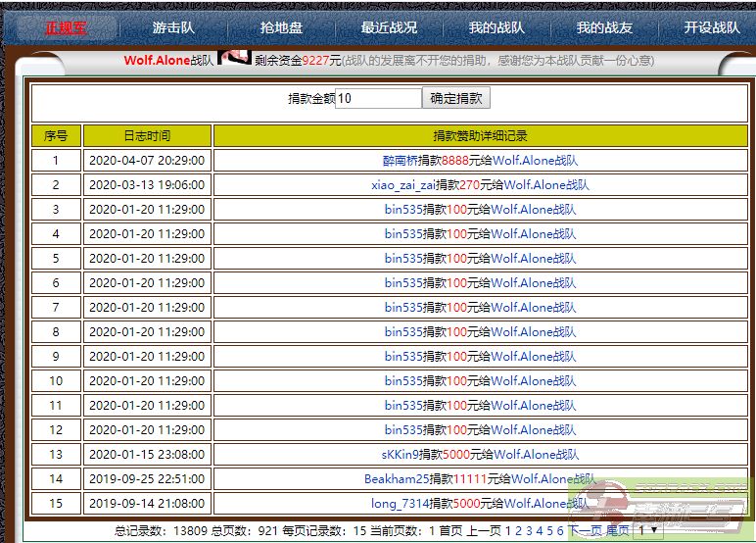Click sKKin9 donor name in row 13
The width and height of the screenshot is (756, 543).
coord(400,455)
